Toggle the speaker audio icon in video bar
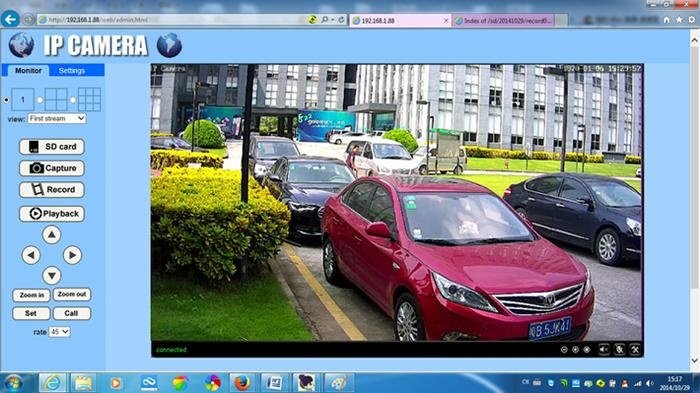The image size is (700, 393). [604, 350]
